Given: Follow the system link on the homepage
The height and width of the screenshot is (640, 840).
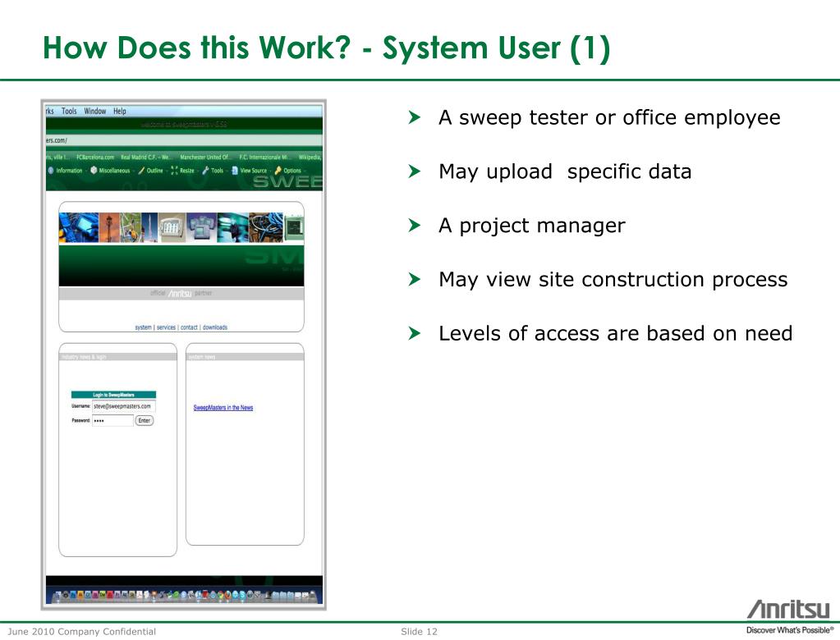Looking at the screenshot, I should pyautogui.click(x=143, y=327).
